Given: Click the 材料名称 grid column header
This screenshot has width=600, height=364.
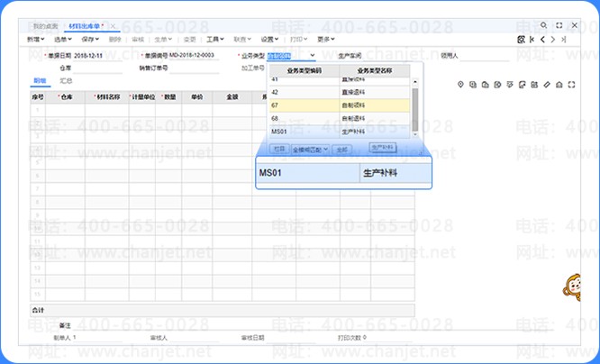Looking at the screenshot, I should tap(107, 97).
